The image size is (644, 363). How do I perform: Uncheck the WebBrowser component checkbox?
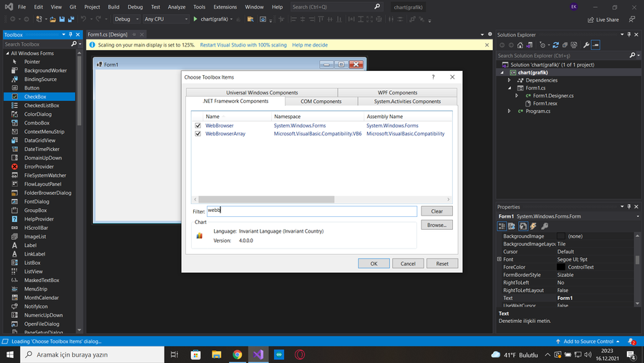pos(198,125)
